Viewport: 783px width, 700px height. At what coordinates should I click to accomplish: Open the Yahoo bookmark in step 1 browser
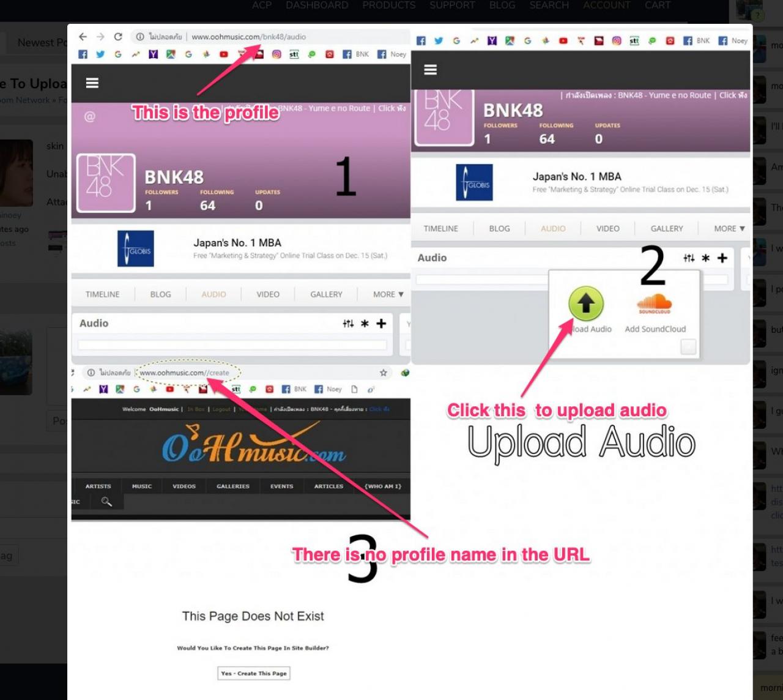click(x=153, y=54)
